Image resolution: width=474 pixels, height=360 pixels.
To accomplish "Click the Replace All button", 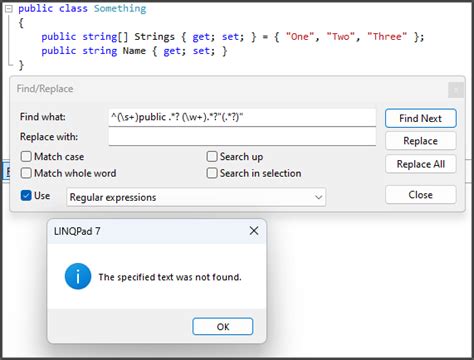I will [x=420, y=164].
